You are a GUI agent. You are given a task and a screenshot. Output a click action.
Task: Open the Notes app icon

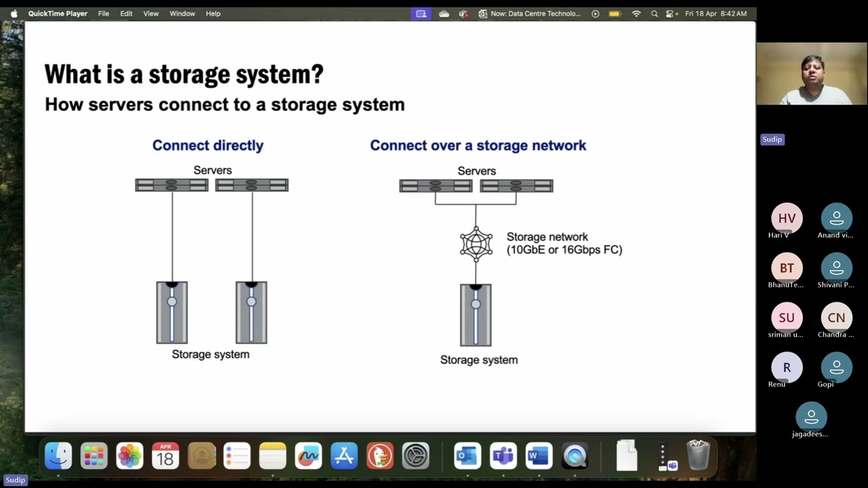[x=273, y=455]
